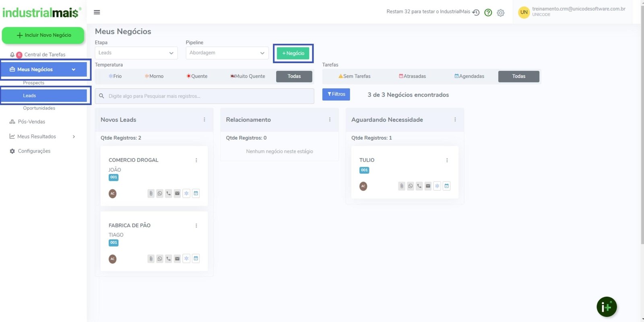Go to Central de Tarefas
This screenshot has height=322, width=644.
(x=45, y=55)
